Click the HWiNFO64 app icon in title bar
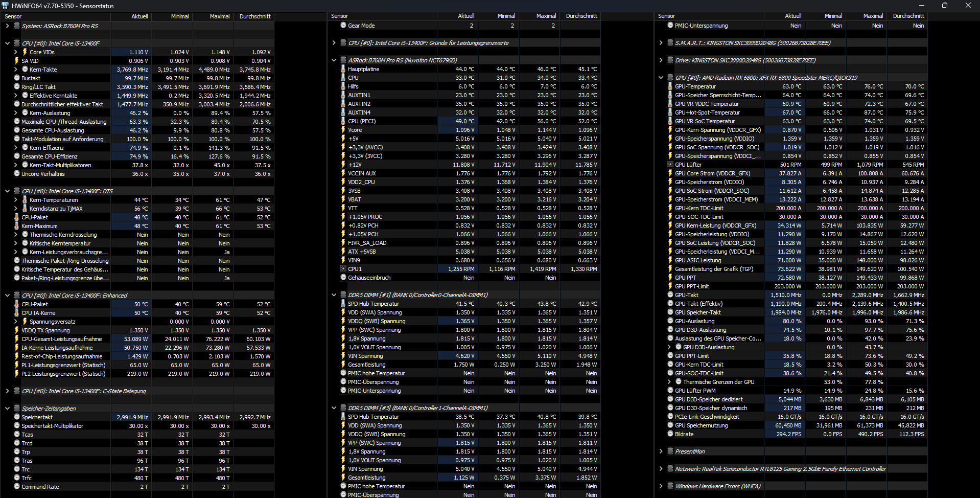Image resolution: width=980 pixels, height=498 pixels. (6, 6)
